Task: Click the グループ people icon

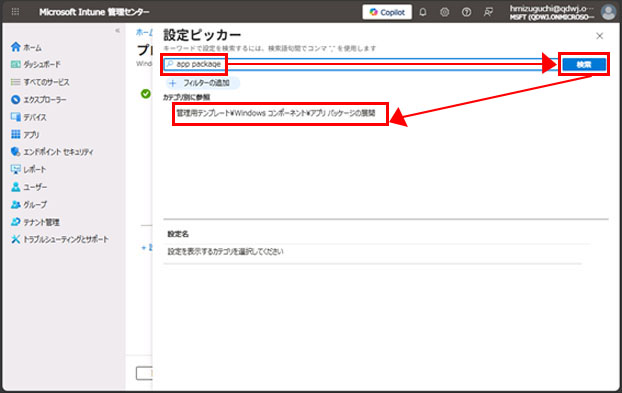Action: tap(15, 205)
